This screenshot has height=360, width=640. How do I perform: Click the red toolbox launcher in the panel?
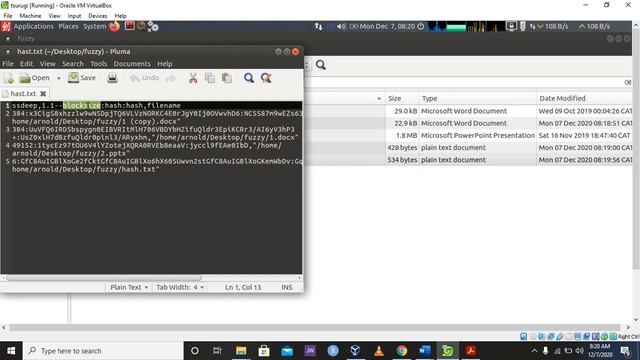pos(130,26)
